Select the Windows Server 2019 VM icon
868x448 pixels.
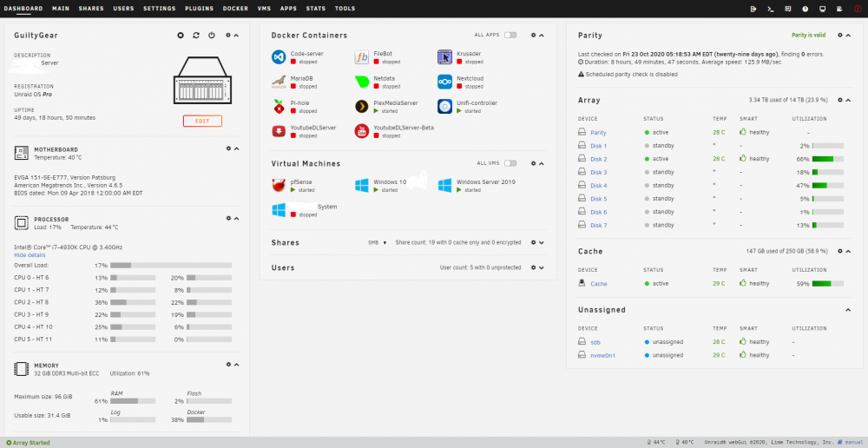pos(444,185)
